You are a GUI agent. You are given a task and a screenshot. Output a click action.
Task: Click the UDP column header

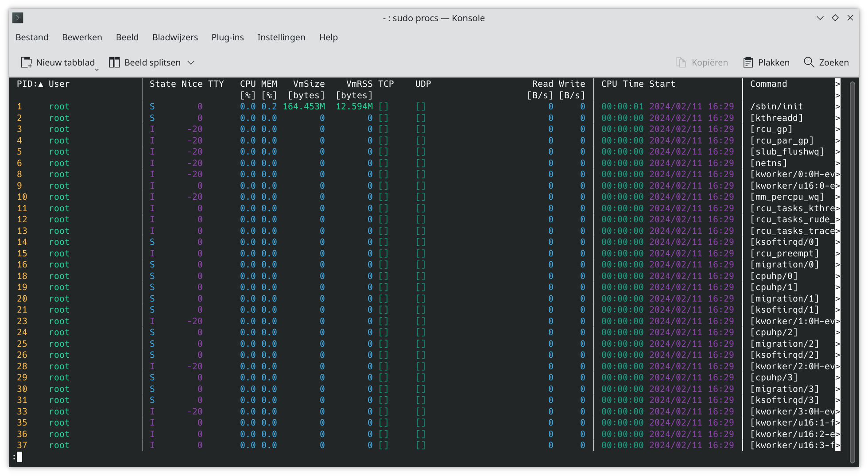(x=423, y=84)
